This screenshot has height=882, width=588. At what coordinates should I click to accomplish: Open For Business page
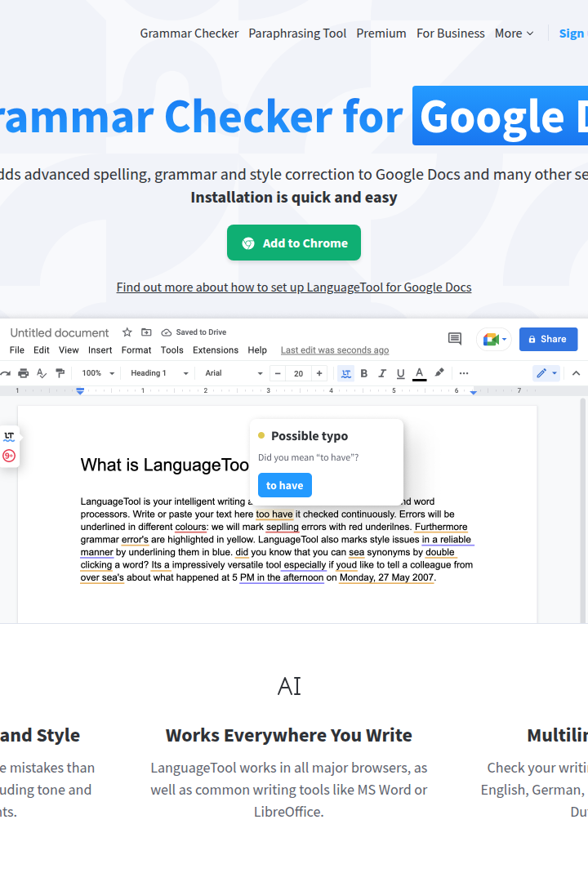(x=450, y=33)
